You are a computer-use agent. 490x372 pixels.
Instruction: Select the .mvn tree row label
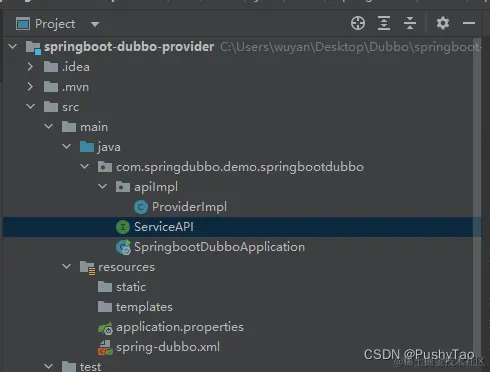click(x=75, y=87)
